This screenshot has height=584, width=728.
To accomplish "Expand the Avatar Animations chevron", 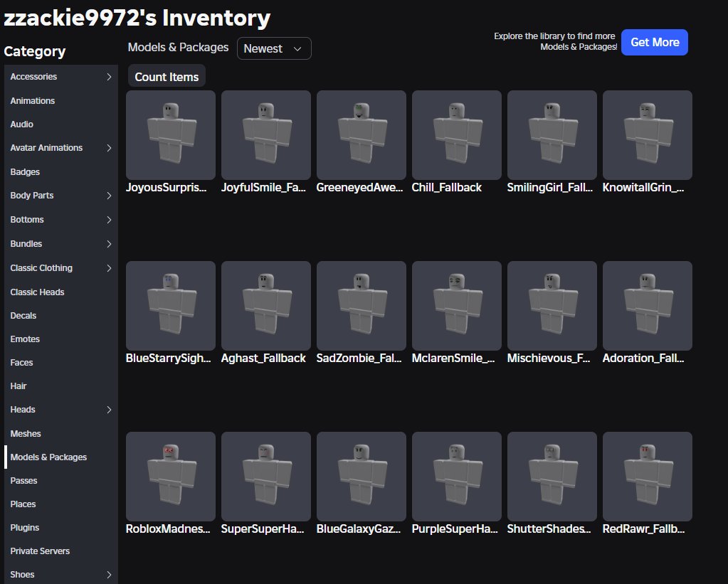I will click(x=109, y=148).
